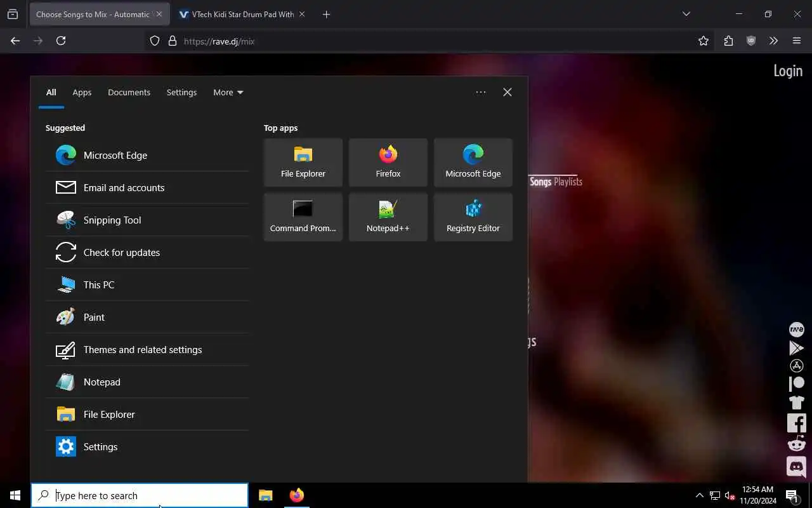Open Microsoft Edge top app tile
The height and width of the screenshot is (508, 812).
pos(473,163)
